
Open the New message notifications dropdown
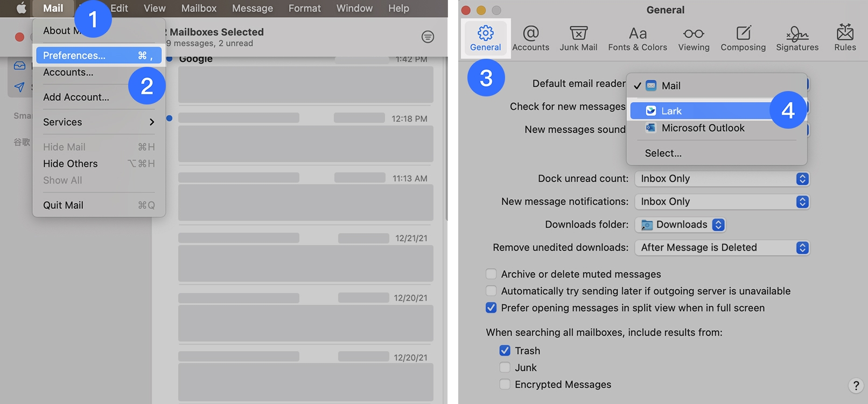[x=722, y=201]
